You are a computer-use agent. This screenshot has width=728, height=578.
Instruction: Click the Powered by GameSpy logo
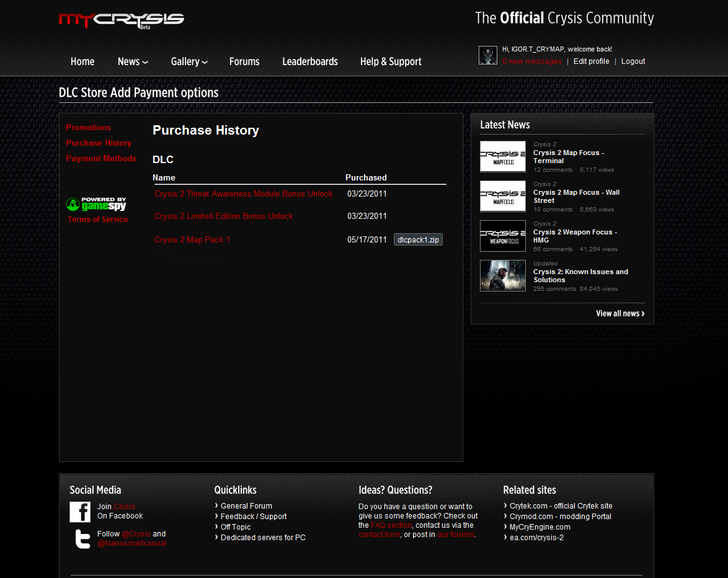point(97,204)
